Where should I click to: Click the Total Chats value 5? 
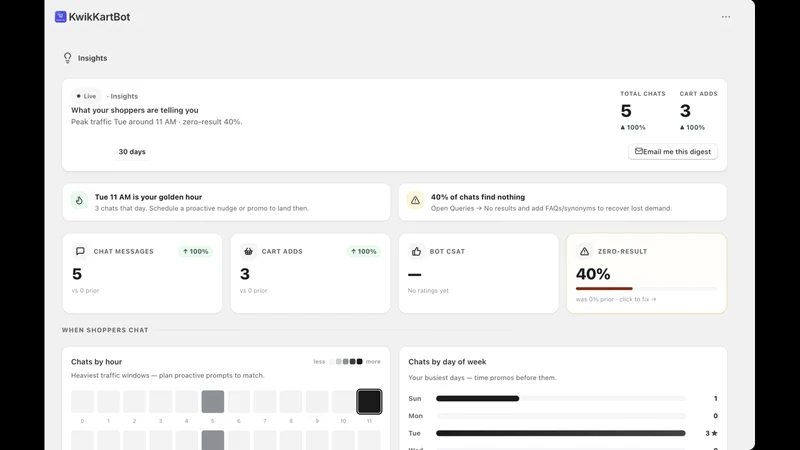pos(626,111)
